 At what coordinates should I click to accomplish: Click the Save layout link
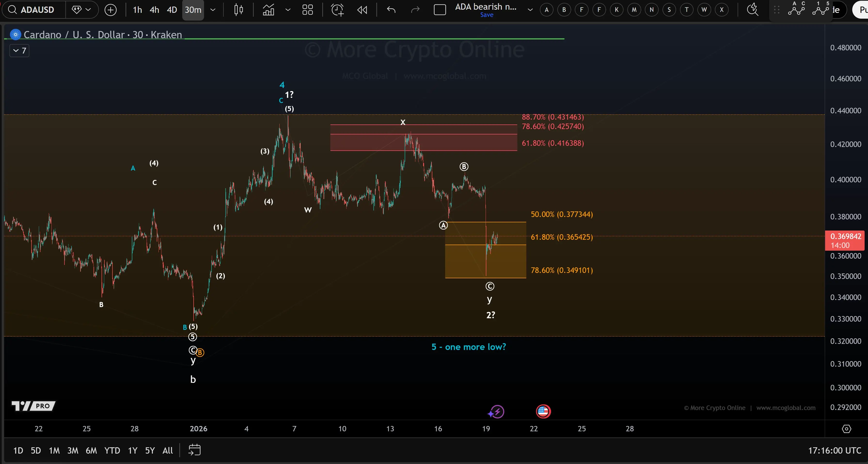coord(487,15)
